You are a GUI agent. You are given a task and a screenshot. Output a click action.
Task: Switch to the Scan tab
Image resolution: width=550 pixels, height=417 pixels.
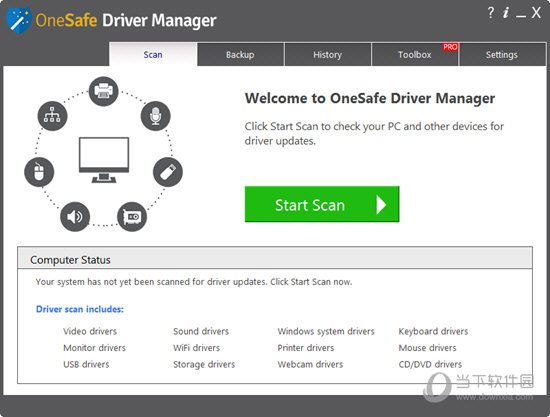click(153, 54)
